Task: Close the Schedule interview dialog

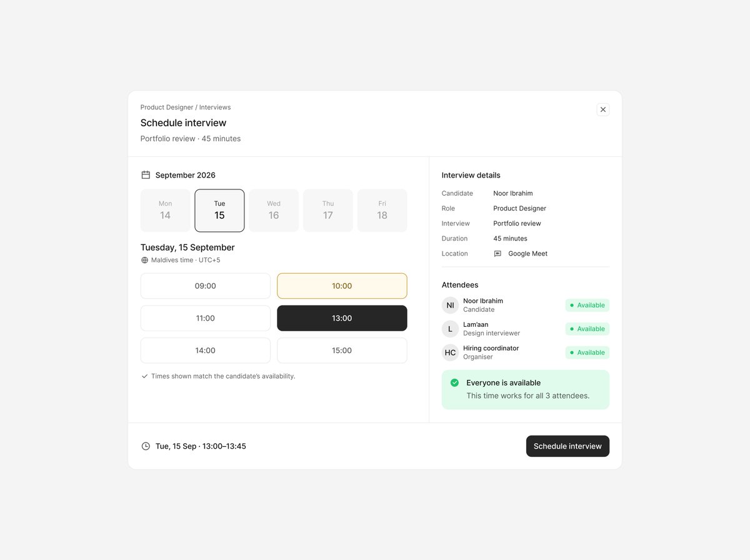Action: pos(603,109)
